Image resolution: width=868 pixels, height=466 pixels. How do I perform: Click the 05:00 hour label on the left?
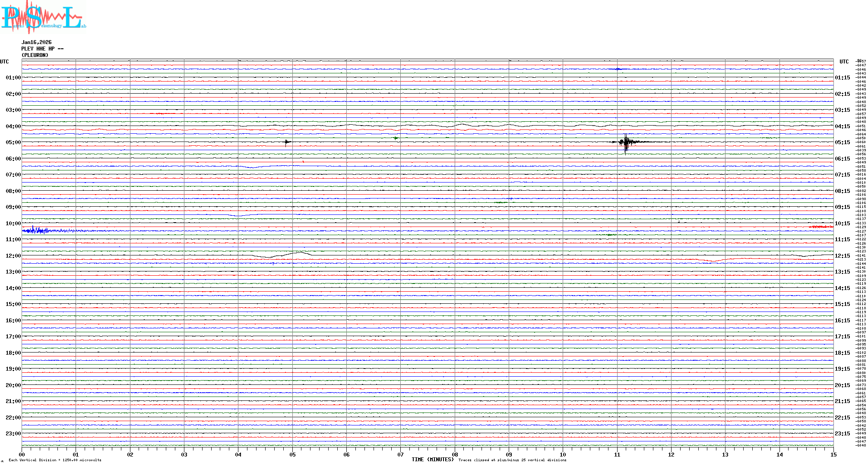click(13, 142)
